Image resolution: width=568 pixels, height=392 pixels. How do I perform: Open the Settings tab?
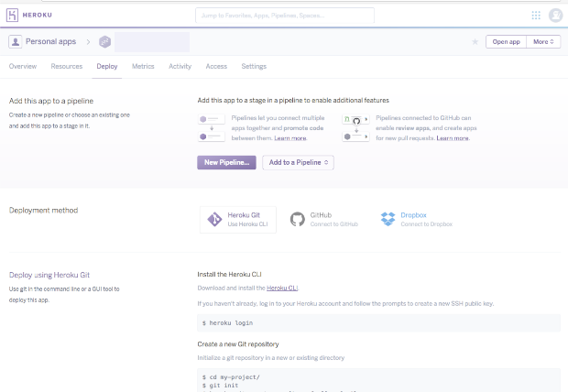254,66
